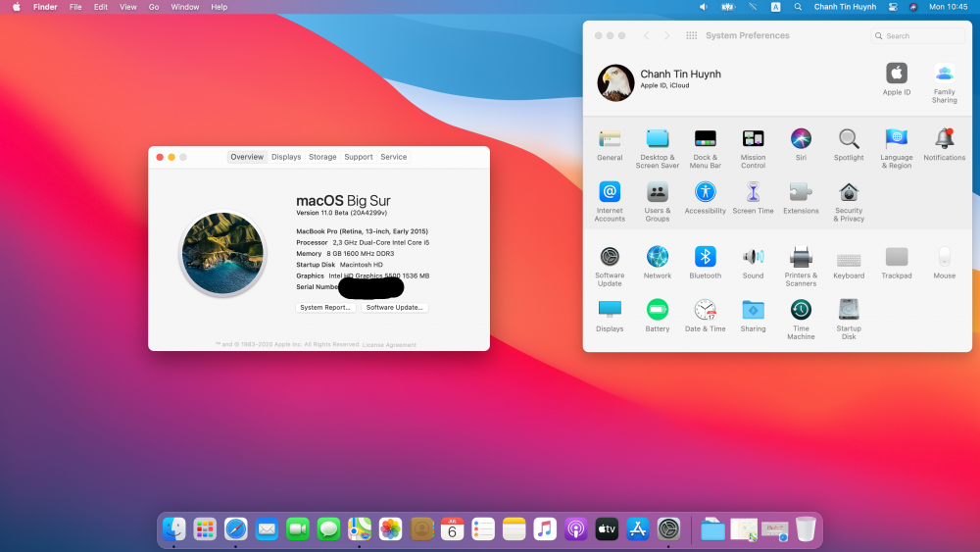Open the View menu
980x552 pixels.
point(128,7)
